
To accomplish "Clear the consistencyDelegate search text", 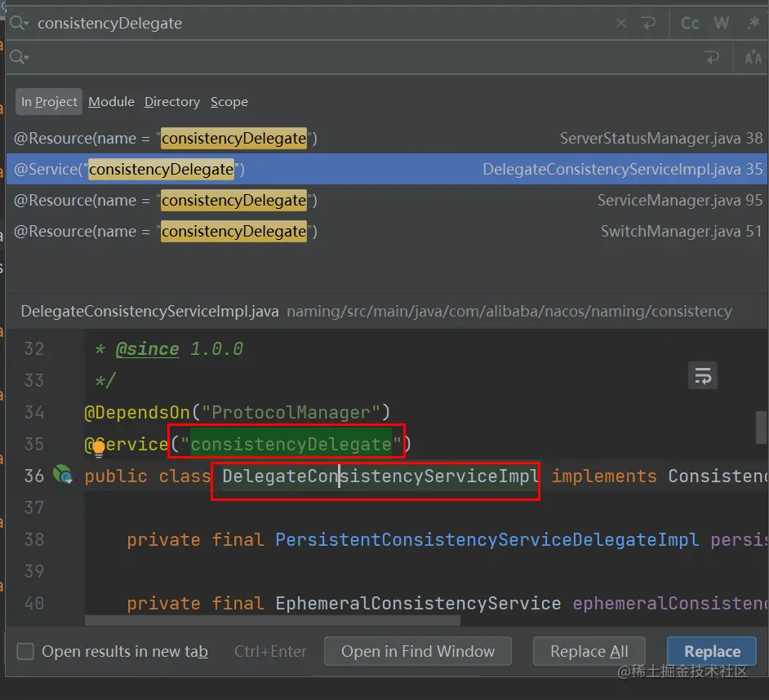I will click(621, 23).
